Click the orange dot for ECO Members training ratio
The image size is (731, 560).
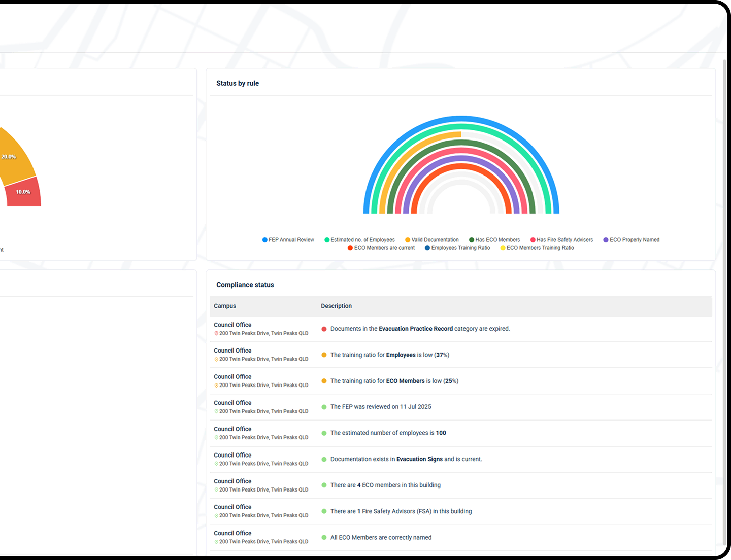[324, 381]
